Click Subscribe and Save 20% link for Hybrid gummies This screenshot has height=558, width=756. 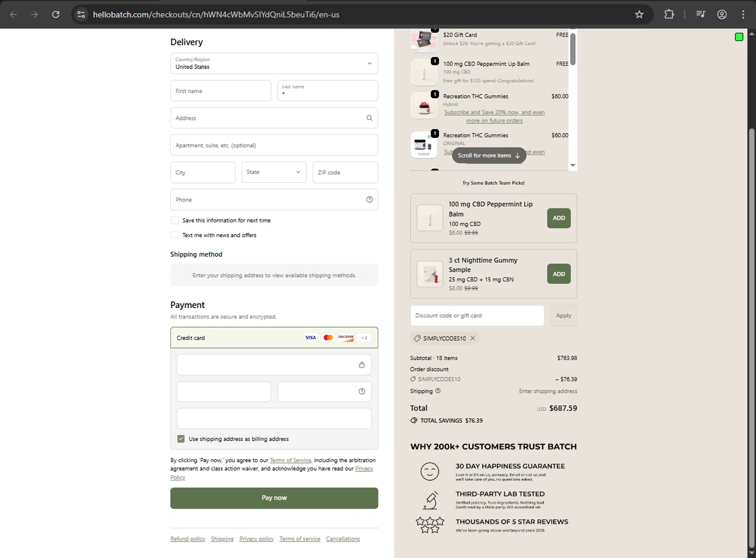click(494, 116)
